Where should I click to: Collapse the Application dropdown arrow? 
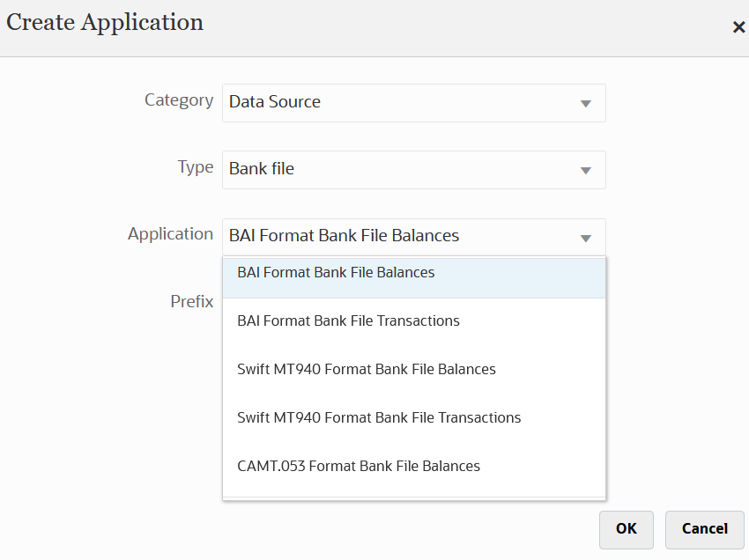pos(585,238)
